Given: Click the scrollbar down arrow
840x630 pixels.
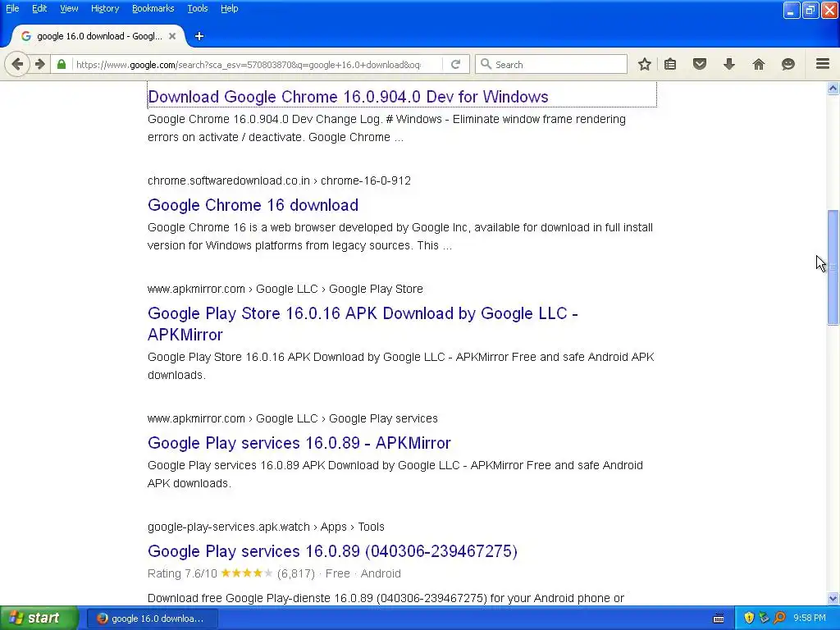Looking at the screenshot, I should [x=833, y=598].
